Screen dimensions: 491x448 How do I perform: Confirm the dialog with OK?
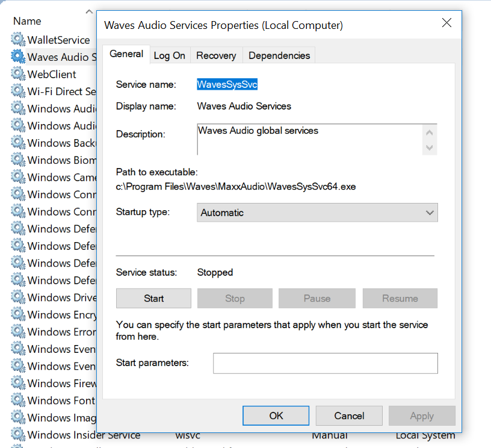[276, 415]
